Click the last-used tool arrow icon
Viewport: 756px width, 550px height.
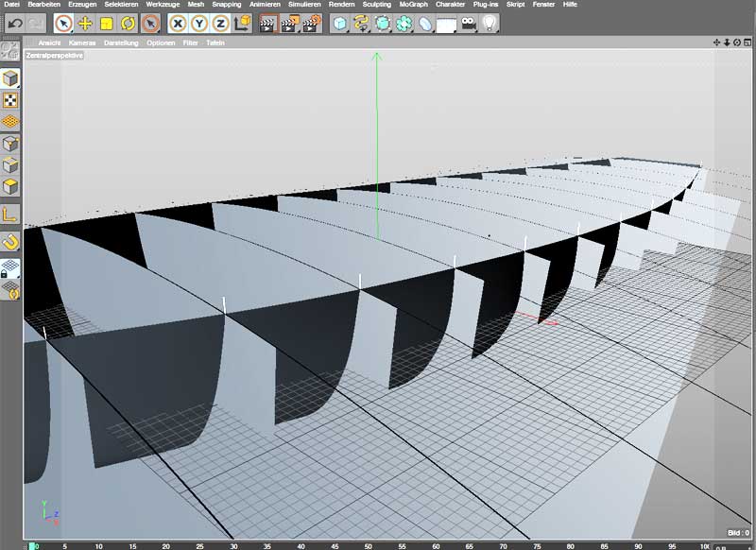(150, 23)
